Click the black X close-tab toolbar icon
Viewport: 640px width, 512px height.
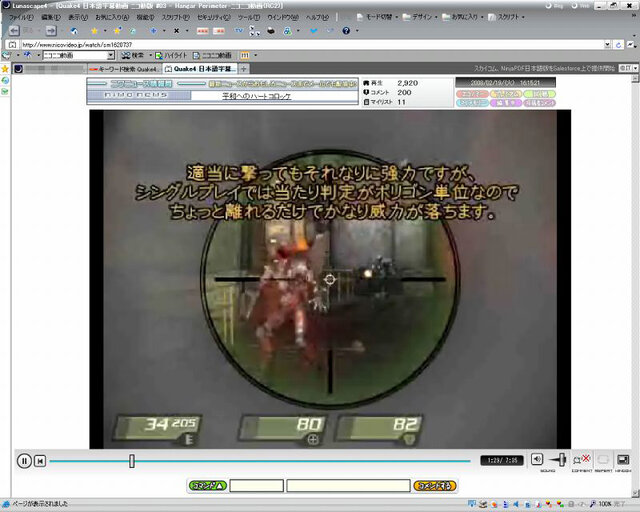point(176,31)
